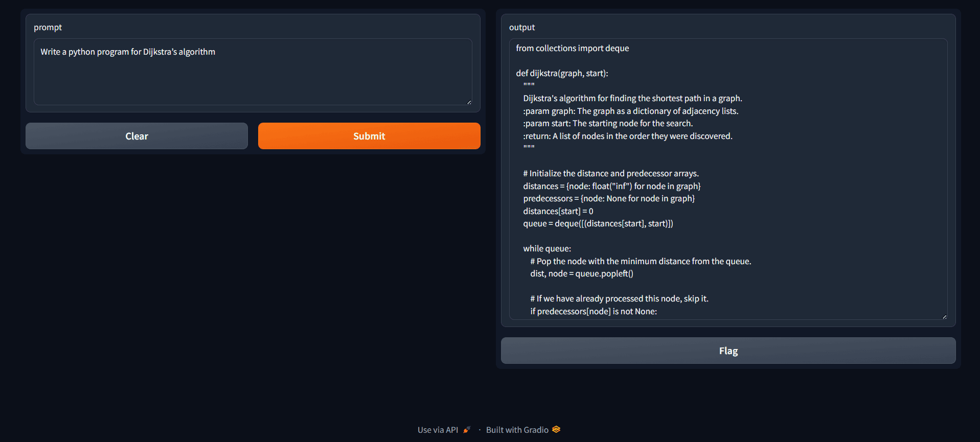Image resolution: width=980 pixels, height=442 pixels.
Task: Click the Gradio logo icon in footer
Action: pos(556,430)
